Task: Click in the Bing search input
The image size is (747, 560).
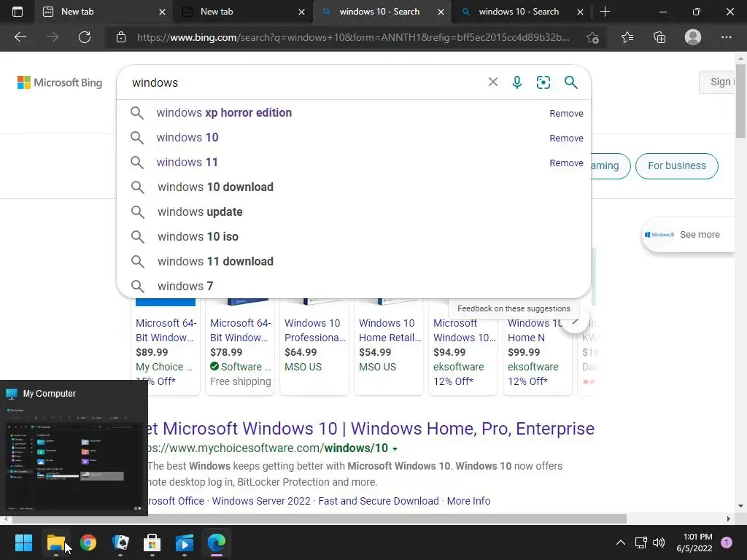Action: [305, 82]
